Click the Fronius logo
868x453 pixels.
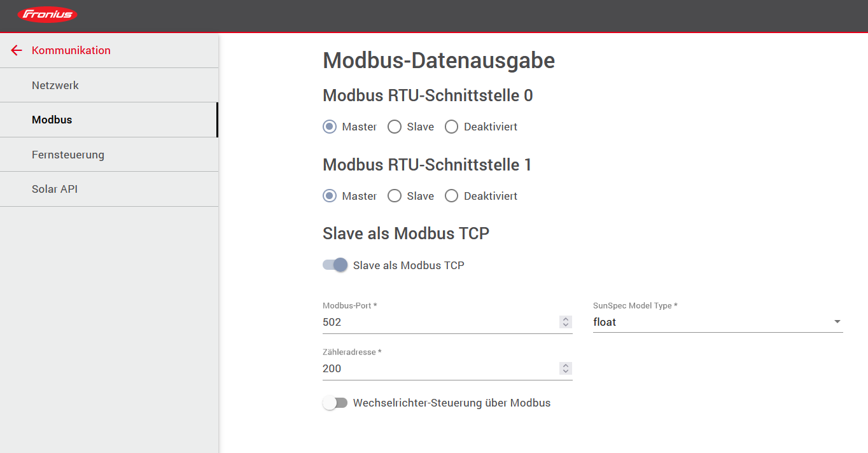point(47,14)
